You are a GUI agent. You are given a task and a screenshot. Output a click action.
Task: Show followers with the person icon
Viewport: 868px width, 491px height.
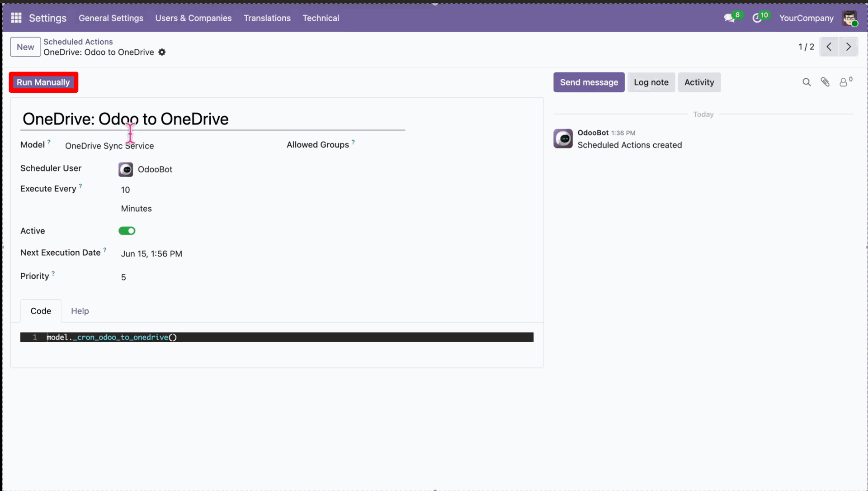[x=844, y=82]
